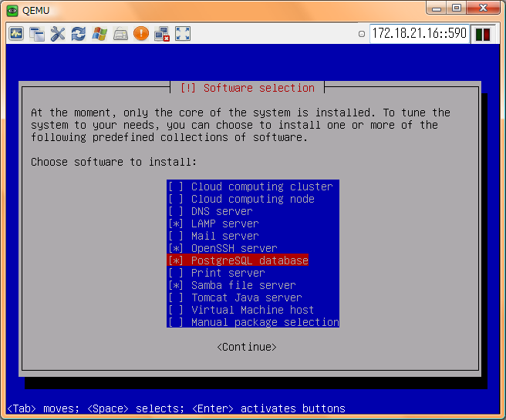The image size is (506, 420).
Task: Click the 'QEMU' window title text
Action: coord(35,11)
